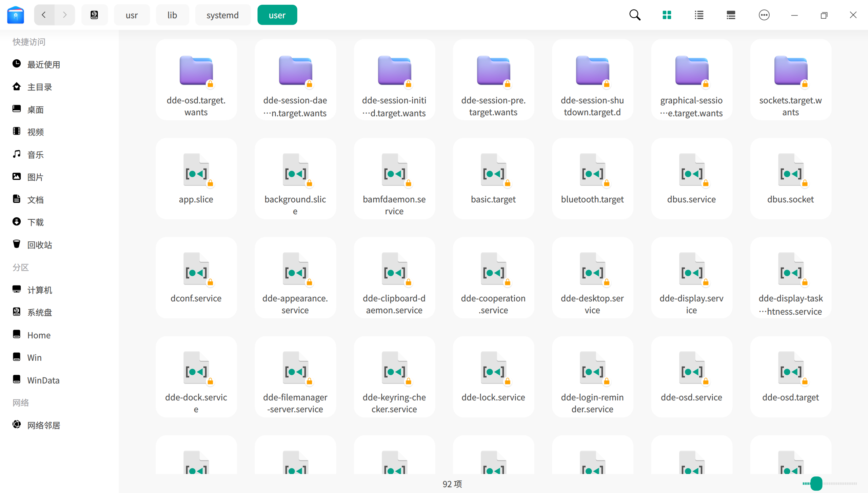Open the more options menu button

(x=764, y=15)
